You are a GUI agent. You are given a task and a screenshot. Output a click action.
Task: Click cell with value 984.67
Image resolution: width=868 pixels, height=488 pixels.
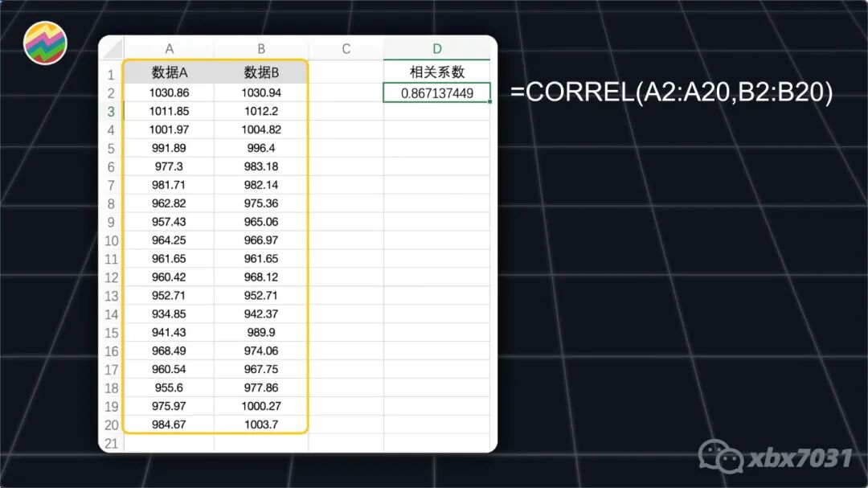(169, 424)
